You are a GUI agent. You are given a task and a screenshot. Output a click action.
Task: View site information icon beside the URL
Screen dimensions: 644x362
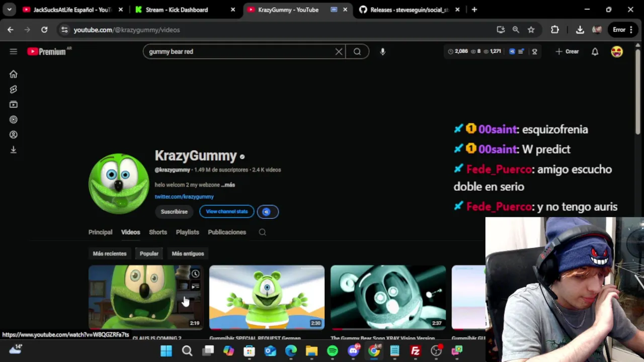[64, 30]
